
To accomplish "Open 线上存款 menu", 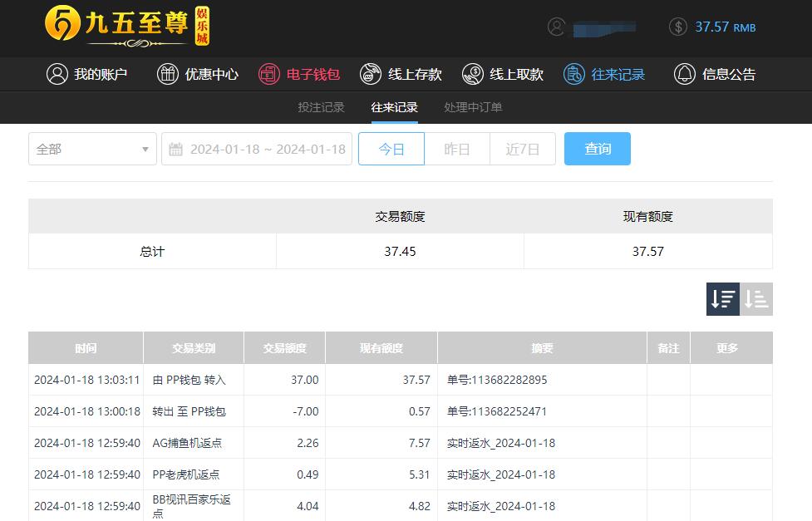I will [401, 74].
